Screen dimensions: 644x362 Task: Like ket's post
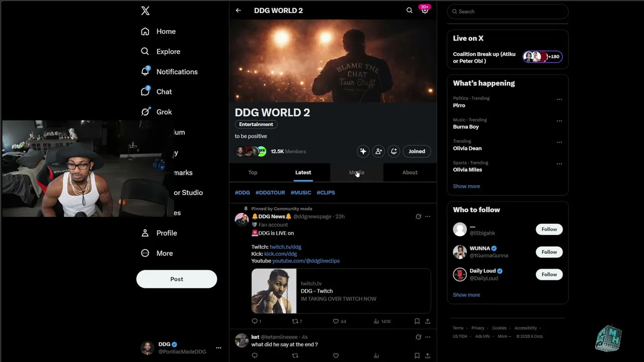pyautogui.click(x=336, y=355)
